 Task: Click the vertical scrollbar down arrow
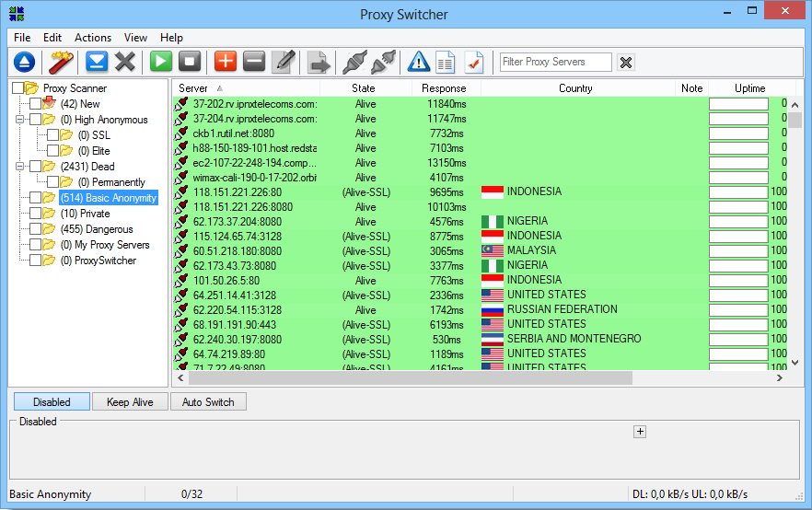pos(795,363)
